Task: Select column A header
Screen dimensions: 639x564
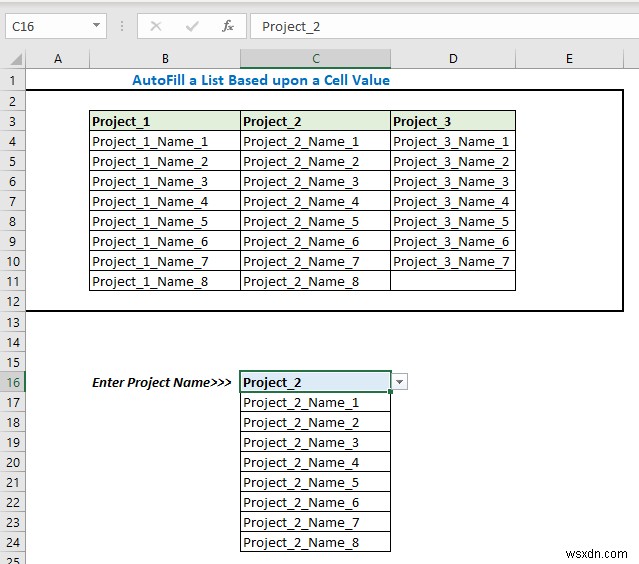Action: 58,59
